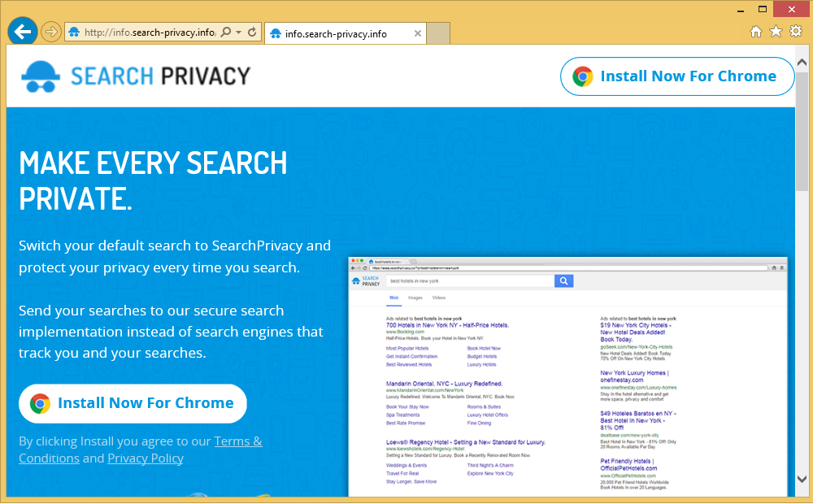The height and width of the screenshot is (504, 813).
Task: Click the search magnifier in address bar
Action: point(225,33)
